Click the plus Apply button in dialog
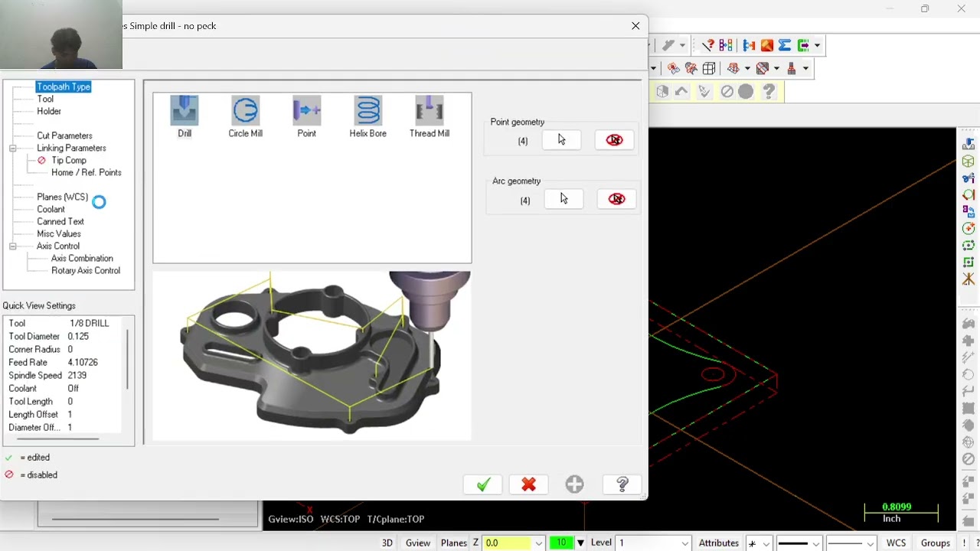 574,484
